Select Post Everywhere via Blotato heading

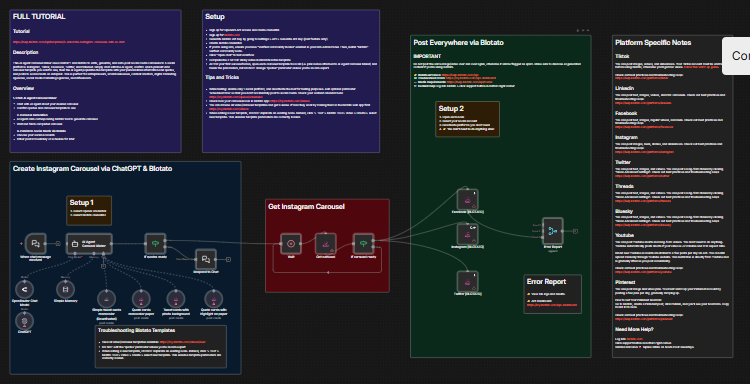click(458, 43)
